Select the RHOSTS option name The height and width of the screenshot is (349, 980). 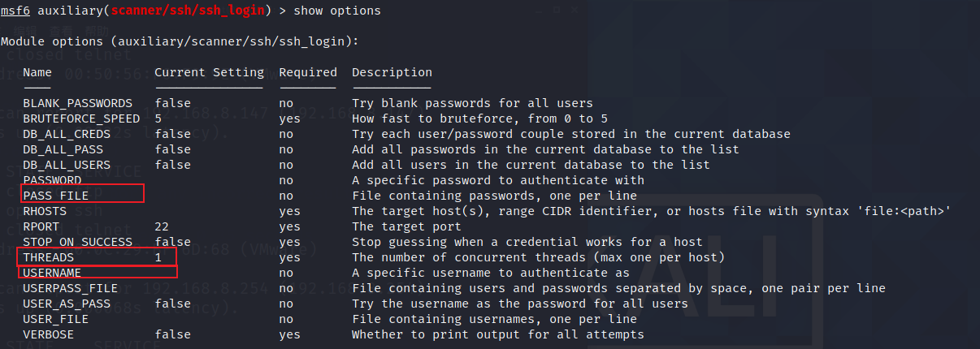45,211
